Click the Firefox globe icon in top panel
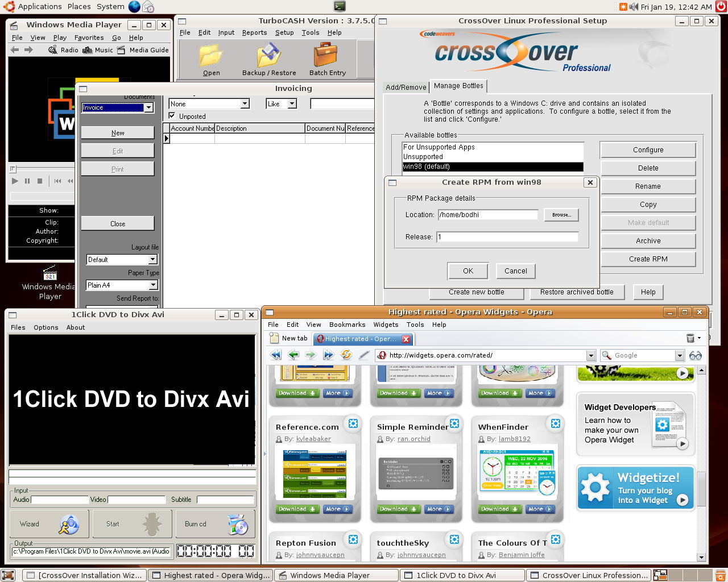728x582 pixels. coord(134,7)
